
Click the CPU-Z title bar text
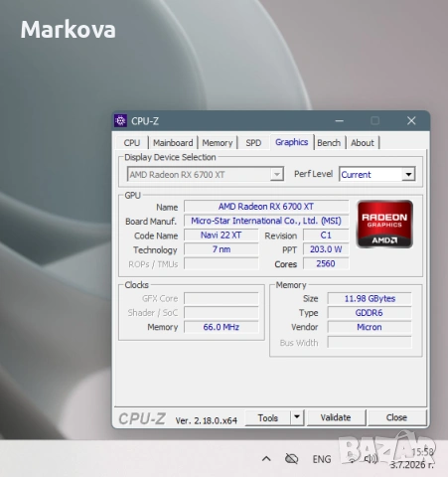pyautogui.click(x=145, y=121)
